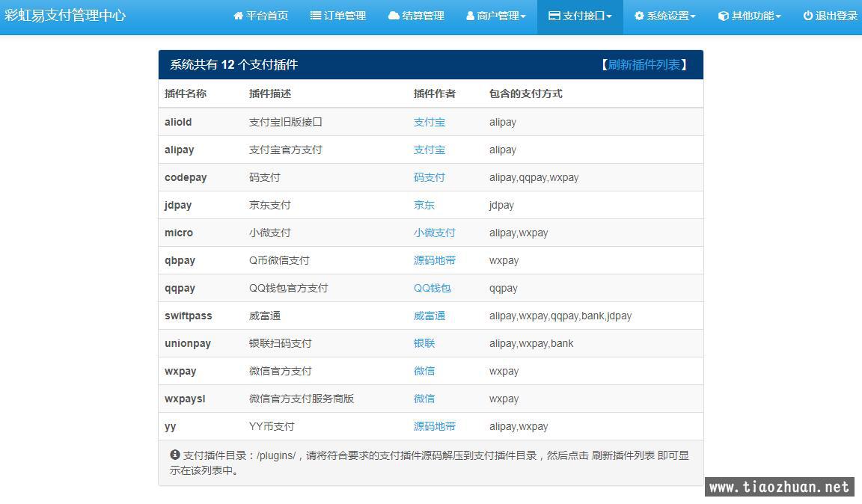Open the 小微支付 author link
This screenshot has height=504, width=862.
coord(434,233)
